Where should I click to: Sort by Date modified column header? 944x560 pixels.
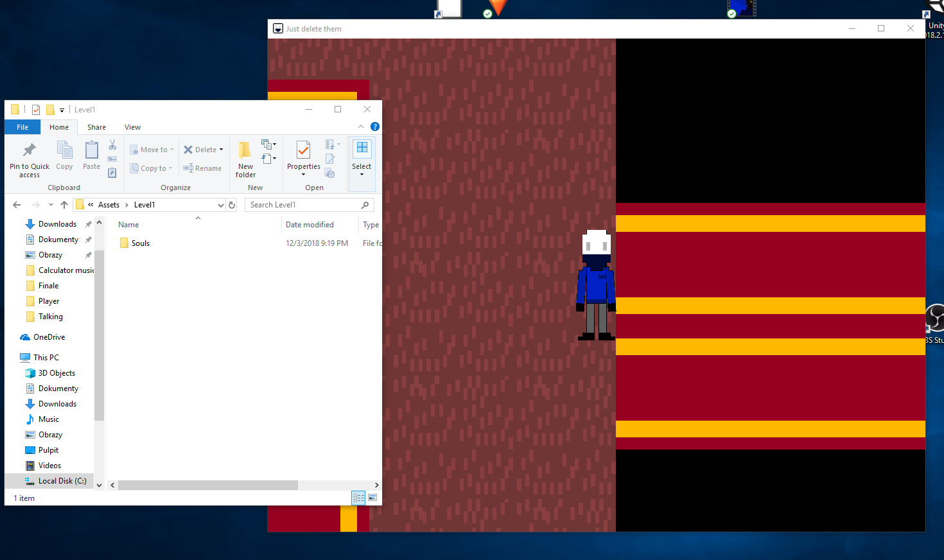point(310,225)
